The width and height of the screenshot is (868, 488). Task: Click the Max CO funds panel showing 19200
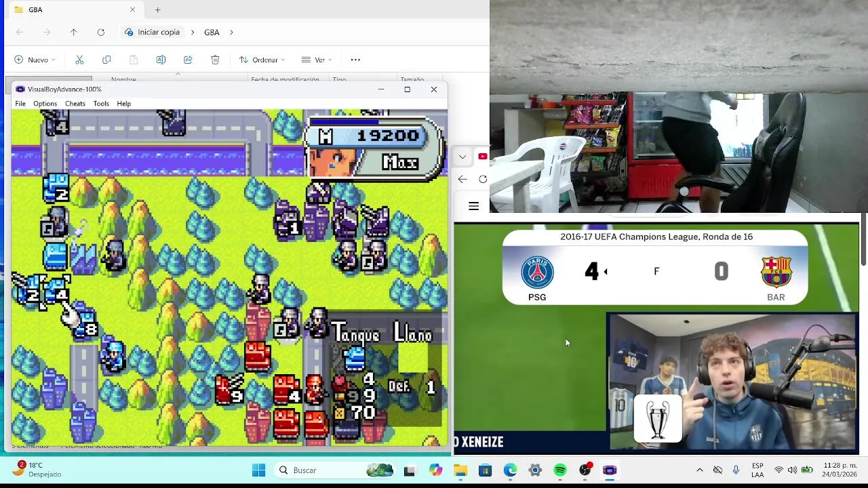pos(375,149)
